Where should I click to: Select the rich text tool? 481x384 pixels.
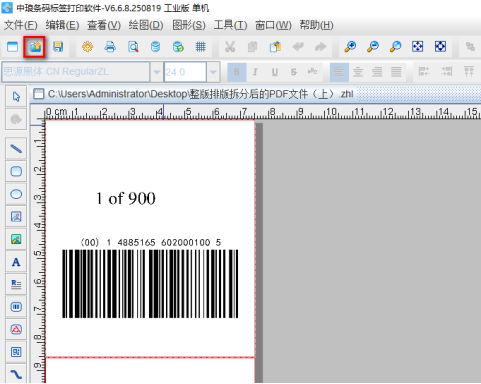click(16, 284)
